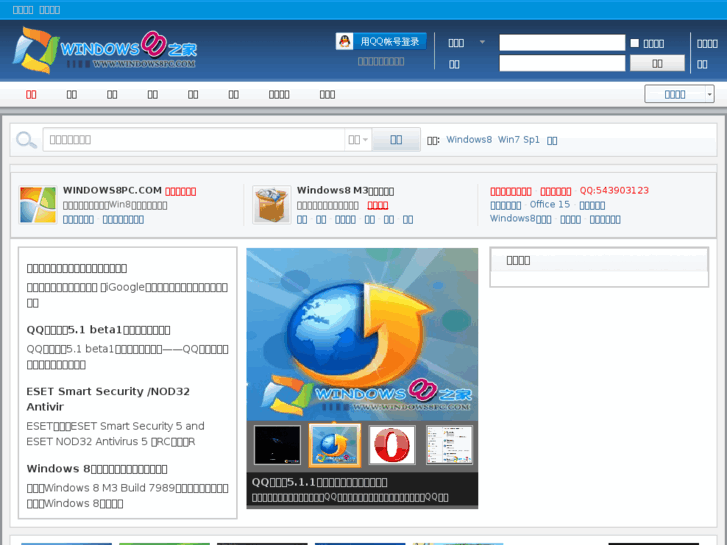Open the Windows 8 M3 Build 7989 article headline
The width and height of the screenshot is (727, 545).
click(x=97, y=469)
